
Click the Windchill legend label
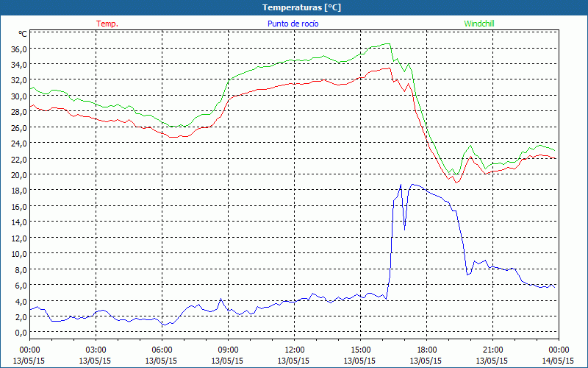[x=479, y=24]
